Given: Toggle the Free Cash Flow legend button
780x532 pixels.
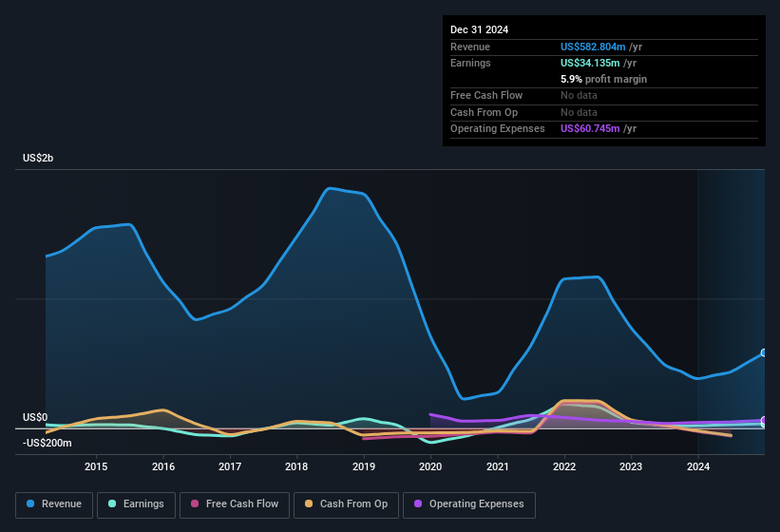Looking at the screenshot, I should coord(235,504).
